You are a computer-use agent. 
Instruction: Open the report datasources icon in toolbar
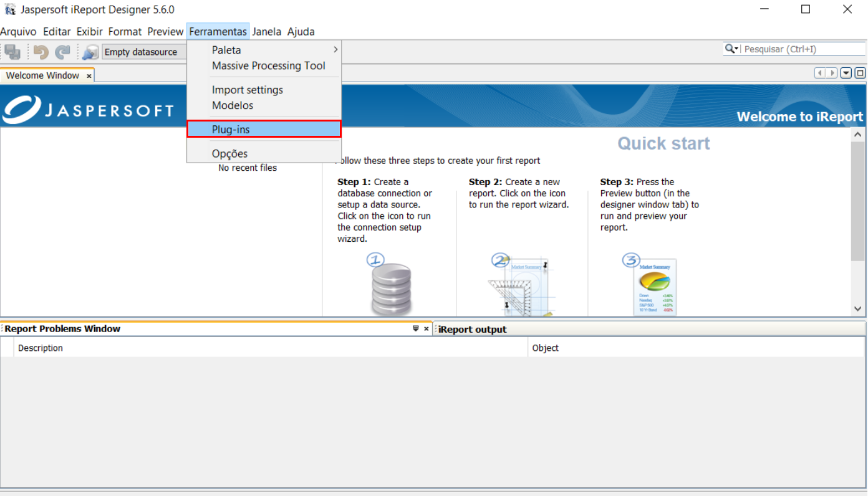[90, 52]
